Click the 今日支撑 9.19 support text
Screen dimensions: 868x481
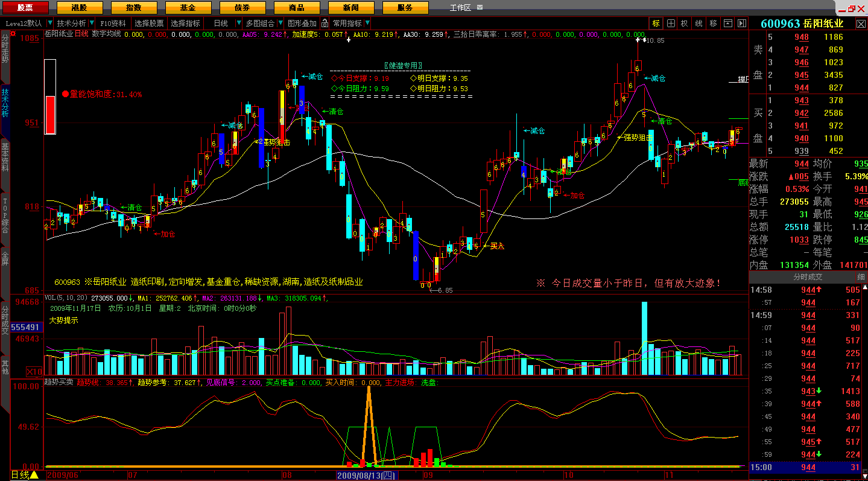[360, 78]
